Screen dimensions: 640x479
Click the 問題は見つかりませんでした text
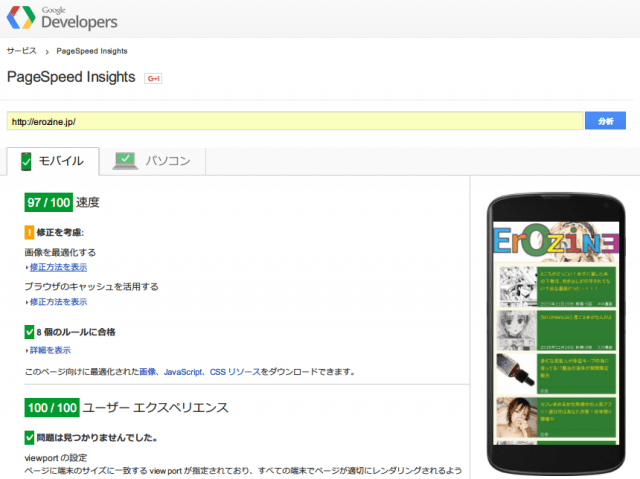97,438
